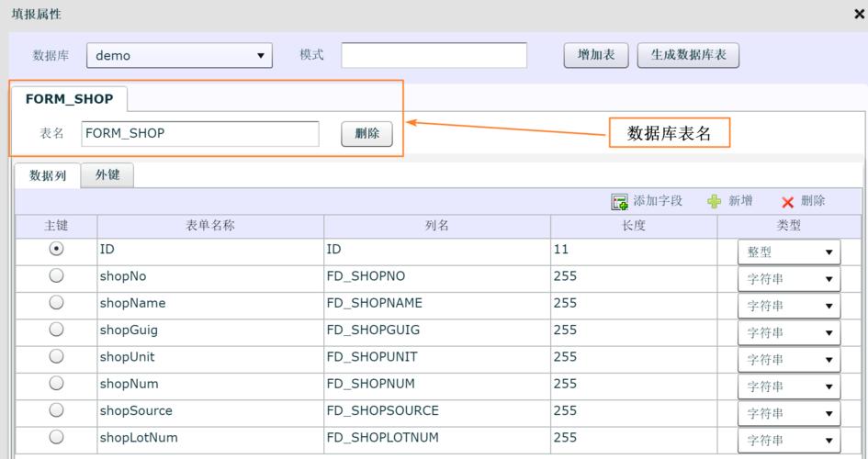Click the 删除 button beside table name
The image size is (868, 459).
[x=366, y=134]
